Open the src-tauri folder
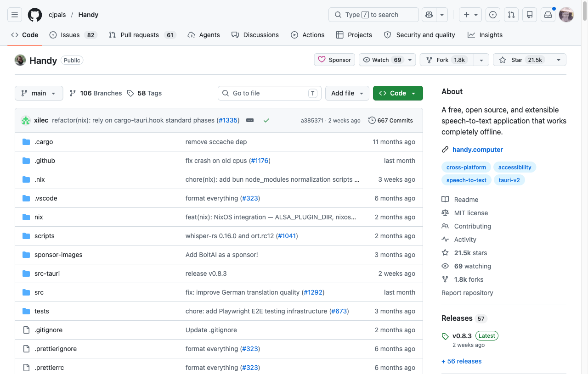This screenshot has height=374, width=588. [x=47, y=274]
